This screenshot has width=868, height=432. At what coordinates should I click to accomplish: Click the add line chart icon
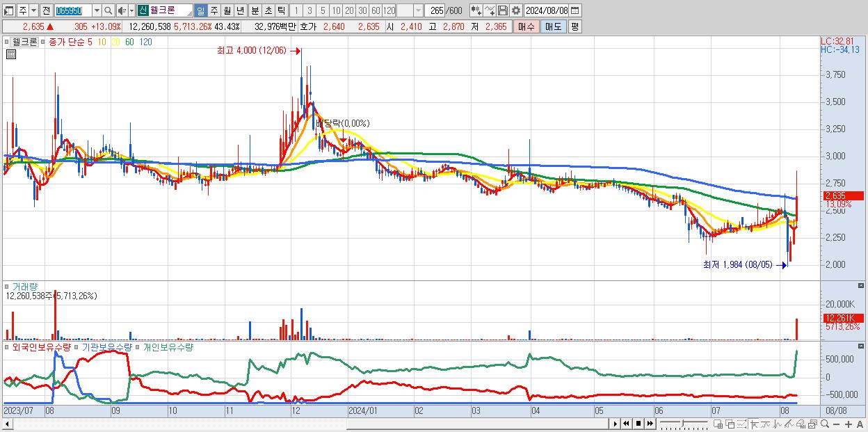[x=490, y=10]
